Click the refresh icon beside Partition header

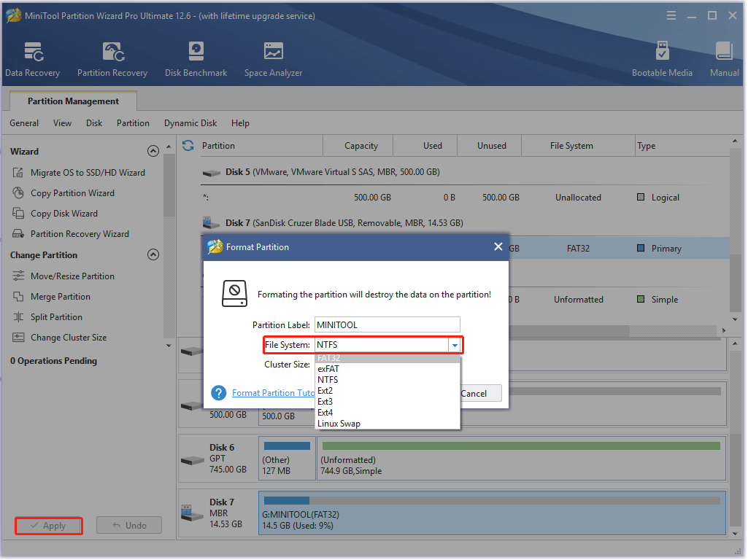point(188,145)
